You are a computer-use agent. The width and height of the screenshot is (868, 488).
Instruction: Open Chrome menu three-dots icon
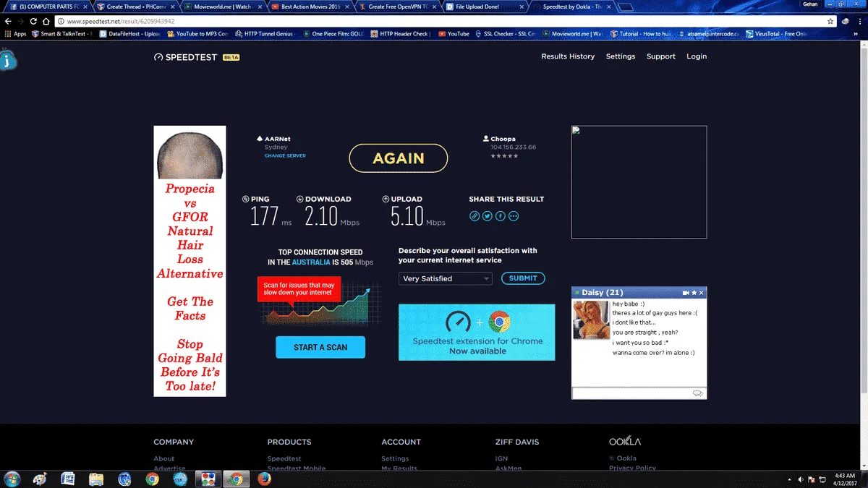click(860, 21)
